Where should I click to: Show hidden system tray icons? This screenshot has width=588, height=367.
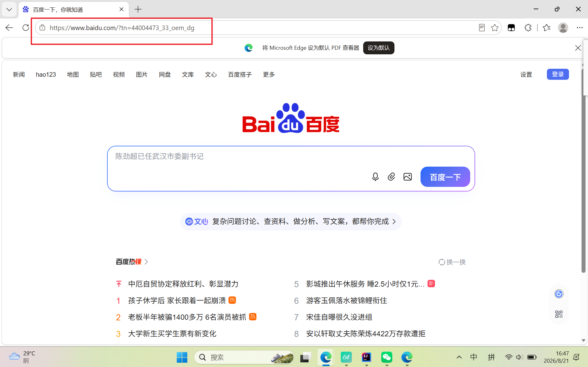[459, 357]
